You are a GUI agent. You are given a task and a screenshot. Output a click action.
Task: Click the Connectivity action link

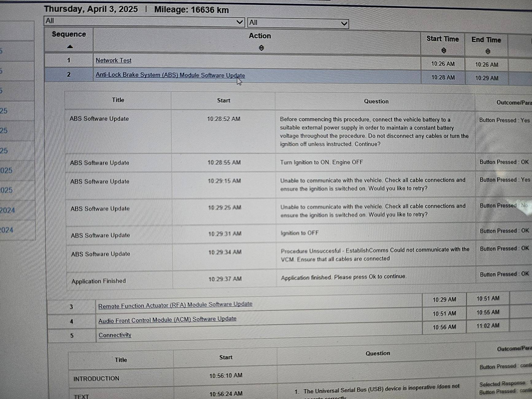pyautogui.click(x=115, y=335)
